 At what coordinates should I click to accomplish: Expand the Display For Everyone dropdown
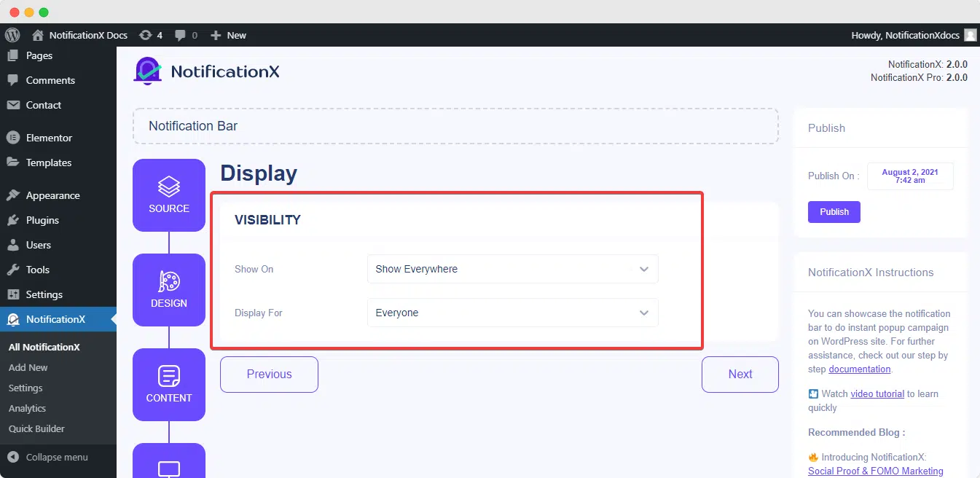[513, 313]
